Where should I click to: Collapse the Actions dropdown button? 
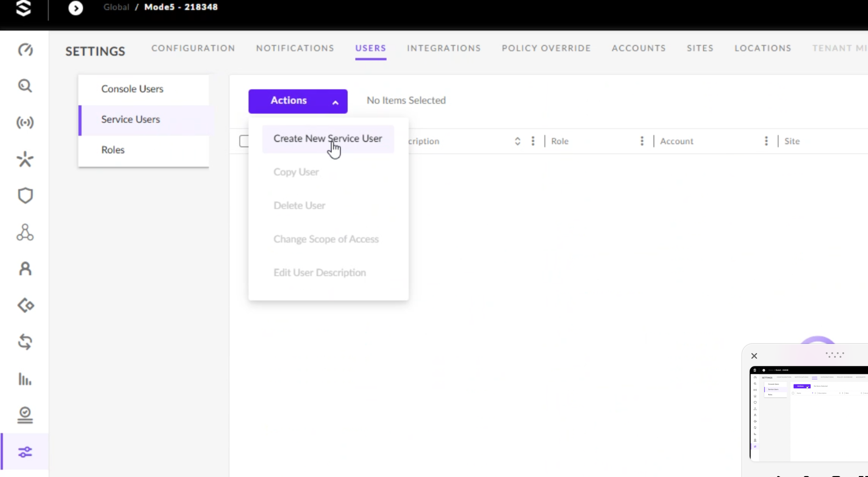[298, 101]
